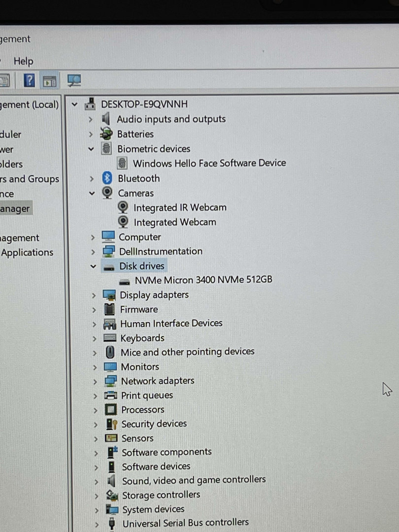The image size is (399, 532).
Task: Click the blue Help question-mark toolbar icon
Action: pos(30,80)
